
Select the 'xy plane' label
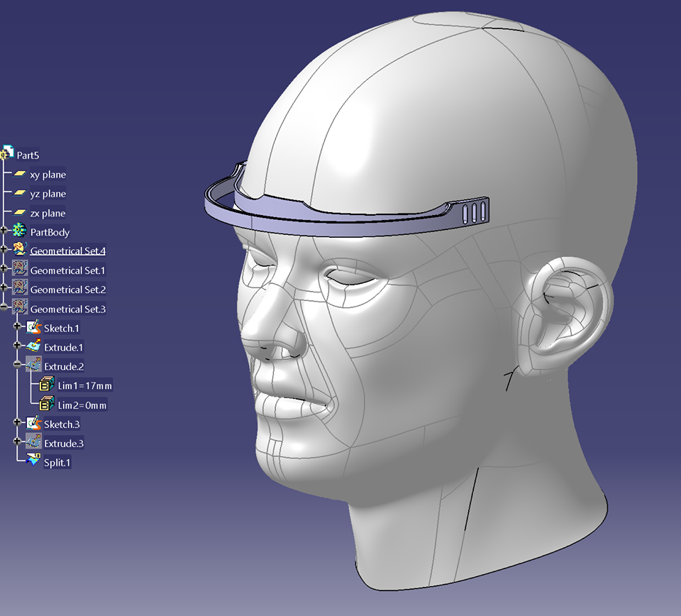tap(48, 175)
